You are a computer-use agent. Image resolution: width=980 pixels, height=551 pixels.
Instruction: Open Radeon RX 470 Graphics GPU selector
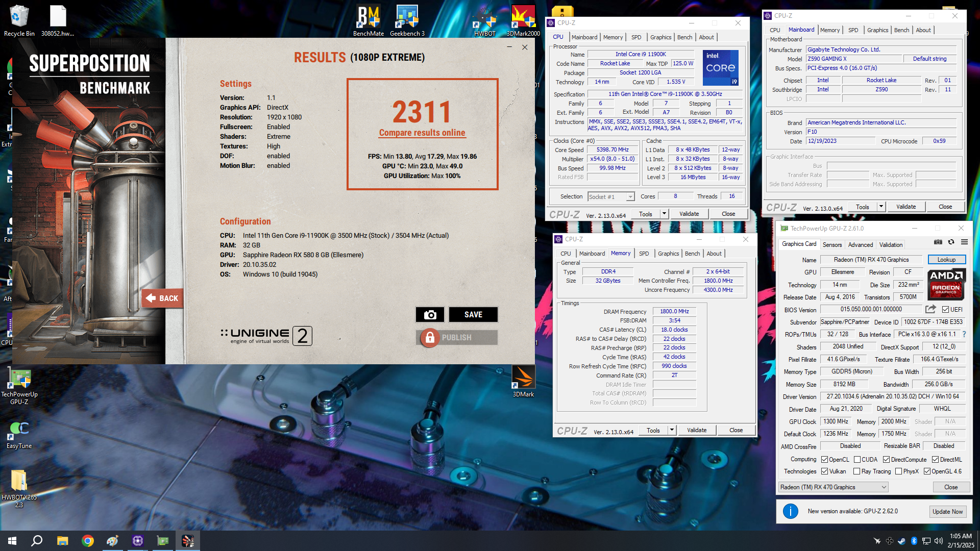(x=833, y=487)
